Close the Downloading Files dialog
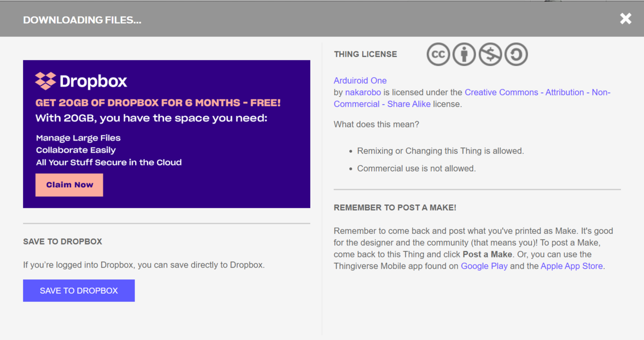 coord(625,19)
